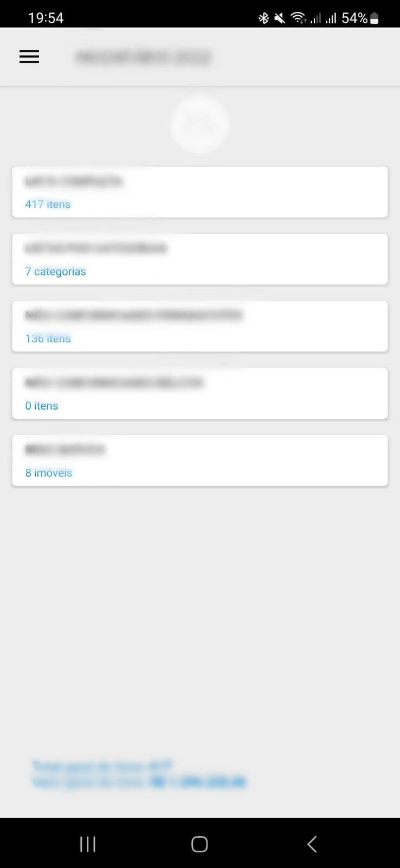The image size is (400, 868).
Task: Tap the muted sound status icon
Action: [x=280, y=18]
